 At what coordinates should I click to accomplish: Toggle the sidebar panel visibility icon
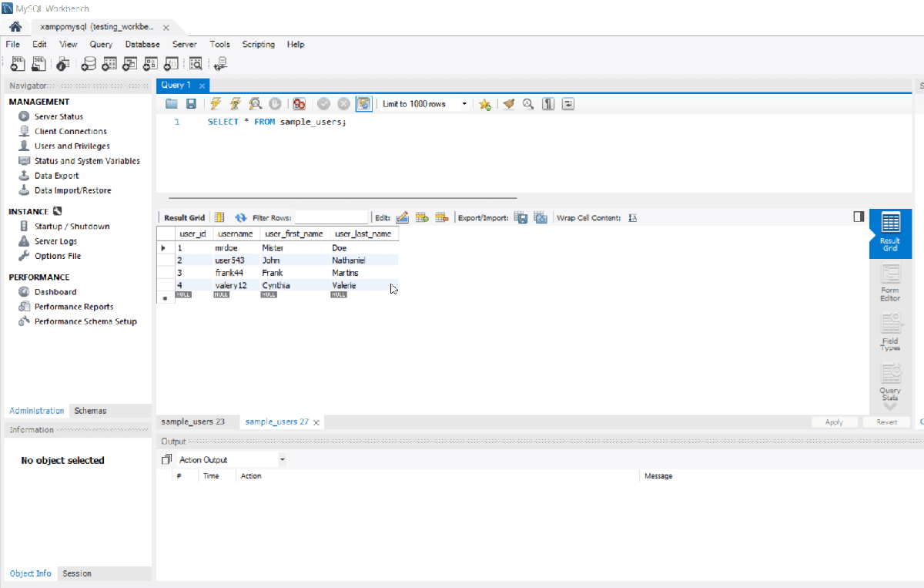coord(859,217)
